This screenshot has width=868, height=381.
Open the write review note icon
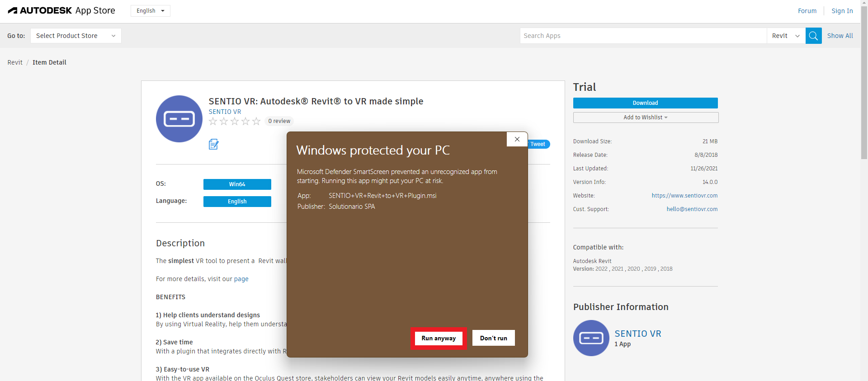pos(213,144)
